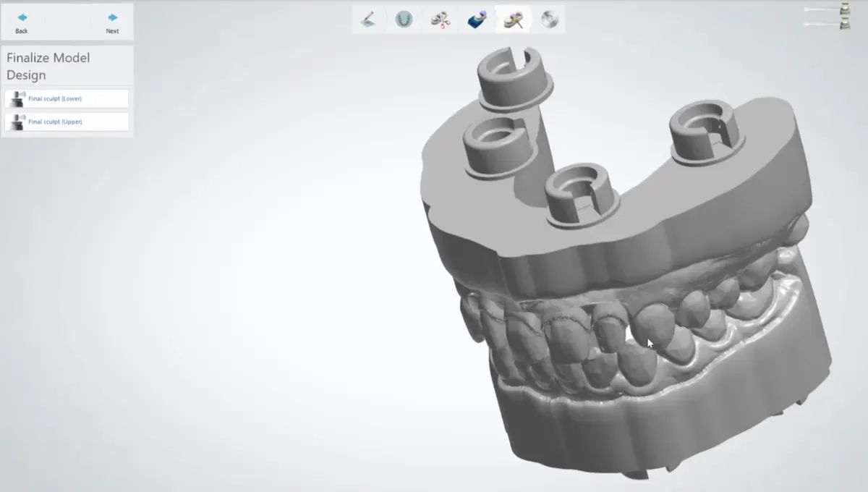Click the top model visibility icon

[845, 9]
